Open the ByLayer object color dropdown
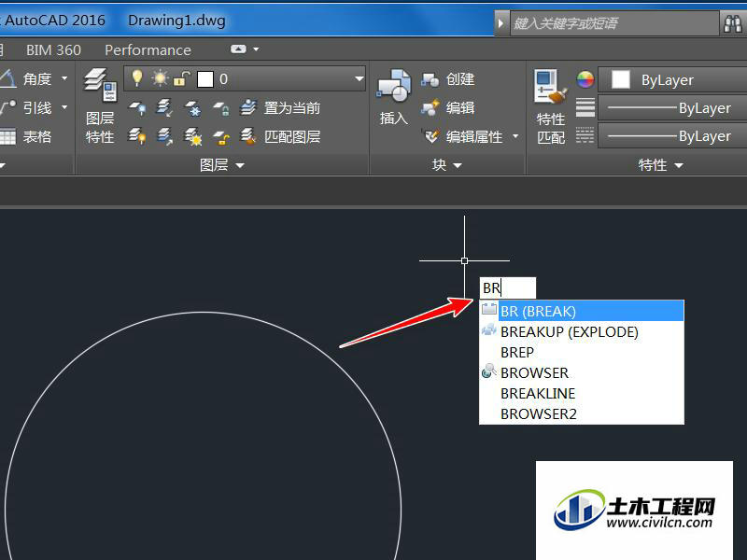Viewport: 747px width, 560px height. click(x=672, y=79)
